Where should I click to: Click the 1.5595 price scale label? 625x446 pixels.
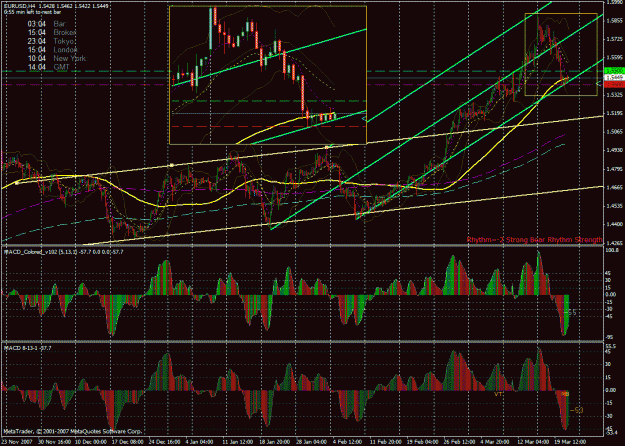tap(615, 57)
